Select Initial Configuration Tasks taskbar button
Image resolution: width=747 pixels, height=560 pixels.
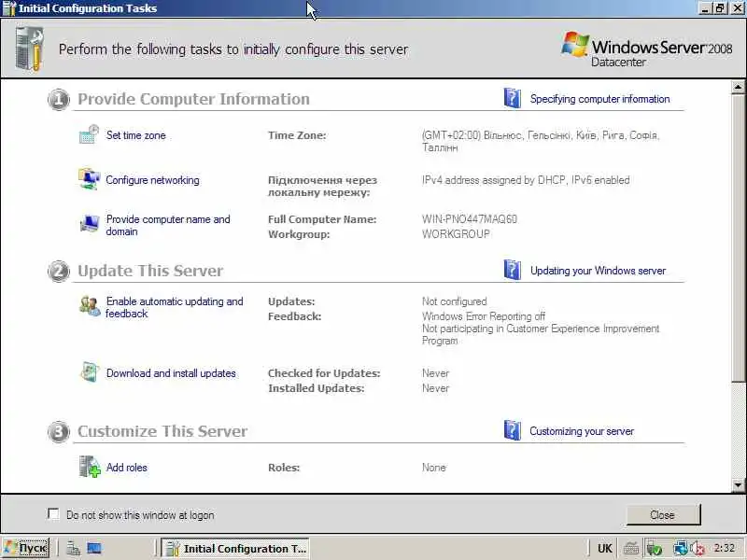tap(235, 548)
